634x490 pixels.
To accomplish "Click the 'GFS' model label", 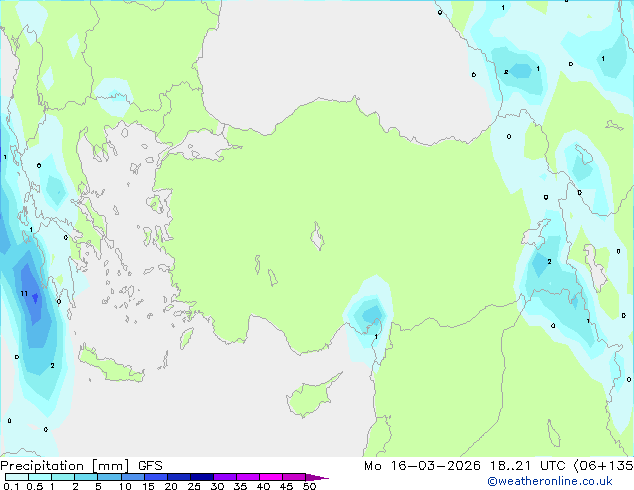I will (x=150, y=466).
